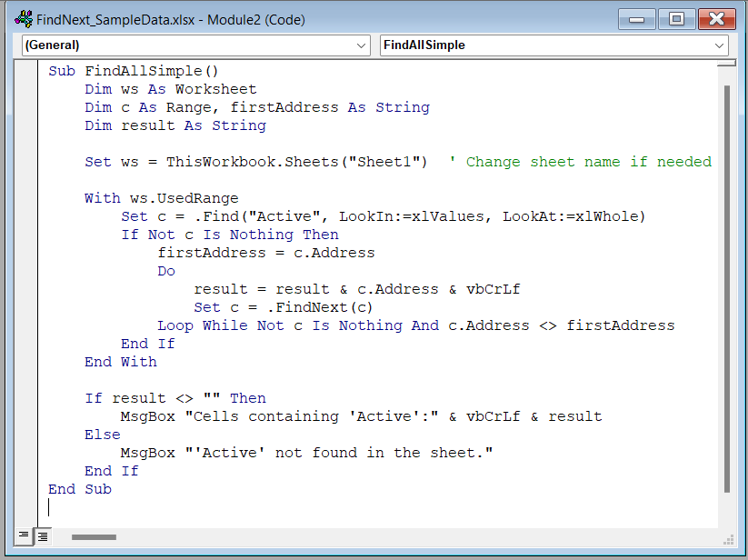Open the procedure dropdown showing FindAllSimple
The height and width of the screenshot is (560, 748).
(x=719, y=45)
